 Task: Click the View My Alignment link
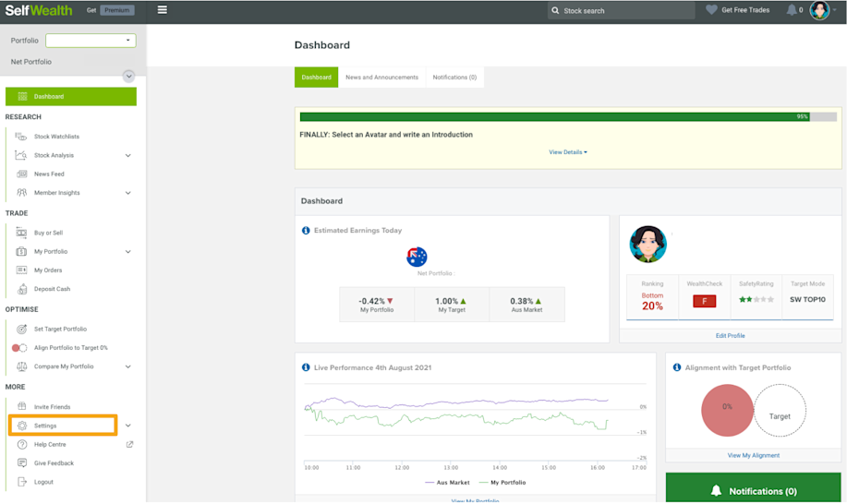[x=754, y=455]
